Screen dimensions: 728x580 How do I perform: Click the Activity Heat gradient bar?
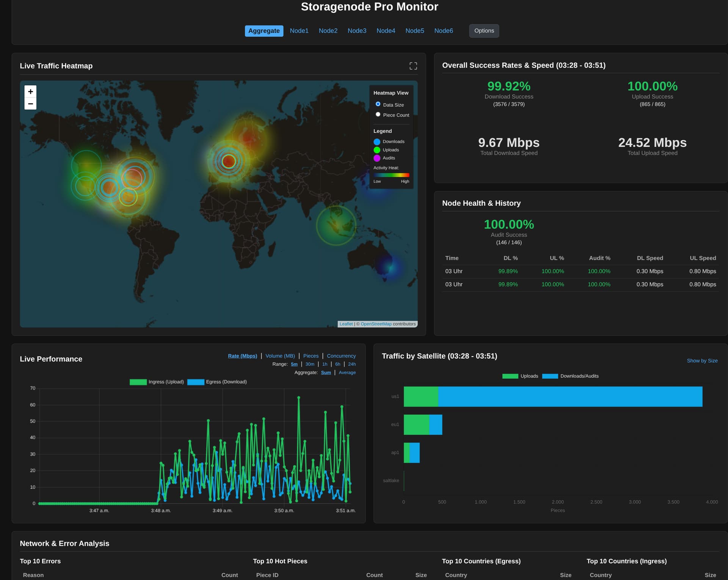click(x=391, y=175)
